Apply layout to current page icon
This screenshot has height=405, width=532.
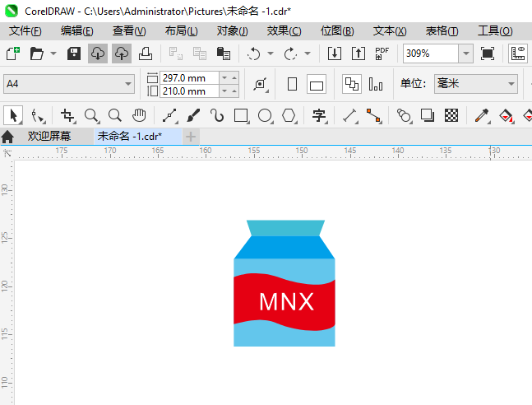tap(376, 84)
